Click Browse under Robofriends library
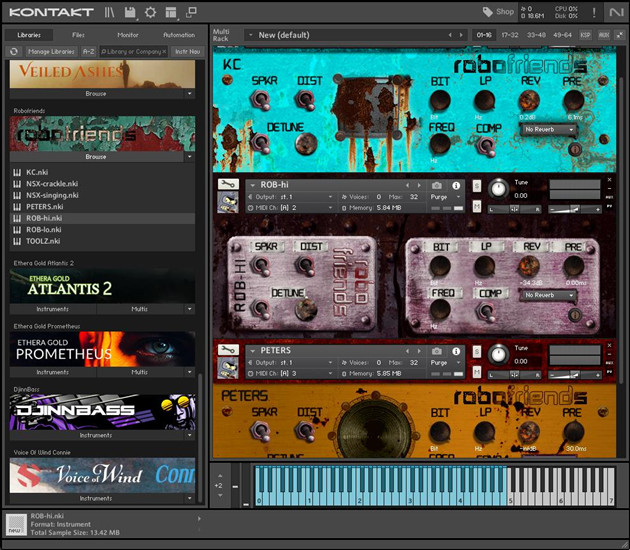Image resolution: width=630 pixels, height=550 pixels. 96,157
